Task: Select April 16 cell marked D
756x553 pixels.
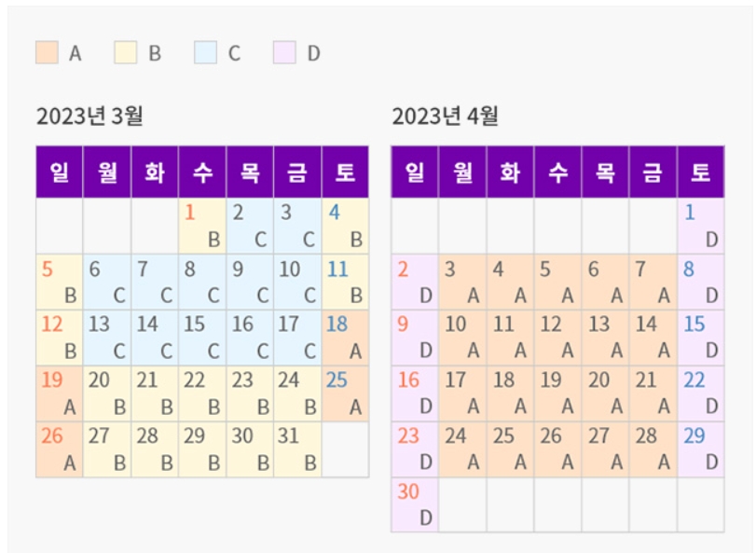Action: (415, 394)
